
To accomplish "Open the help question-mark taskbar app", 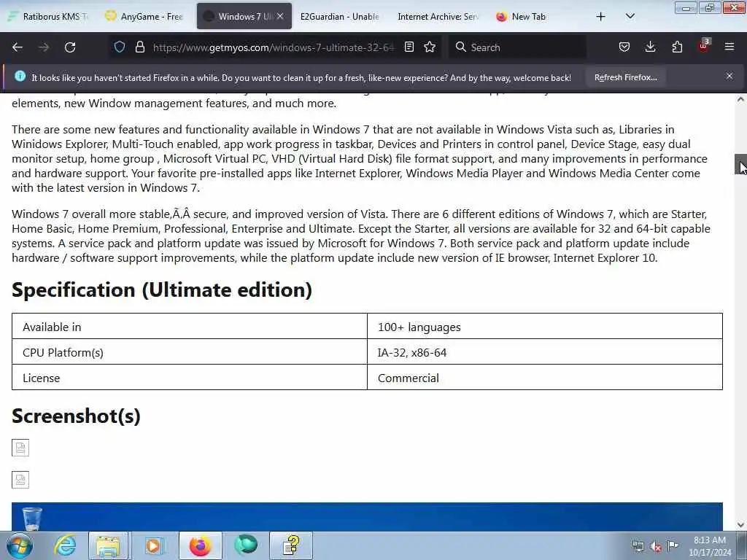I will click(x=291, y=545).
